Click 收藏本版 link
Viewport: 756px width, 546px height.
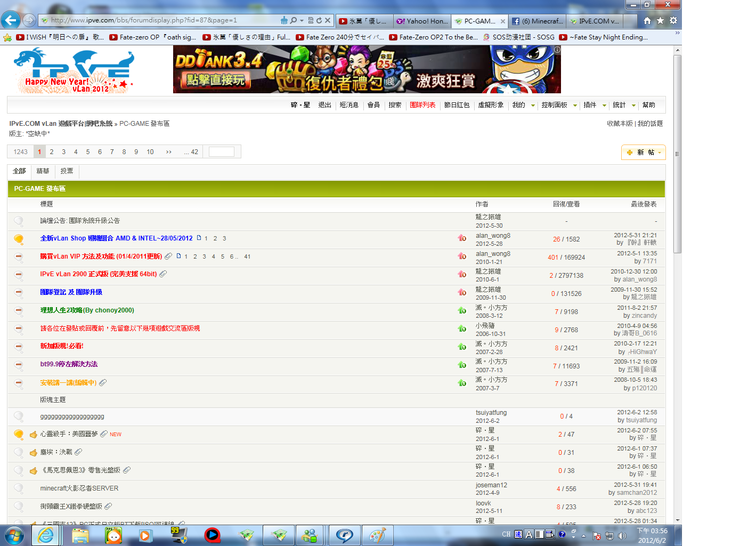point(620,124)
